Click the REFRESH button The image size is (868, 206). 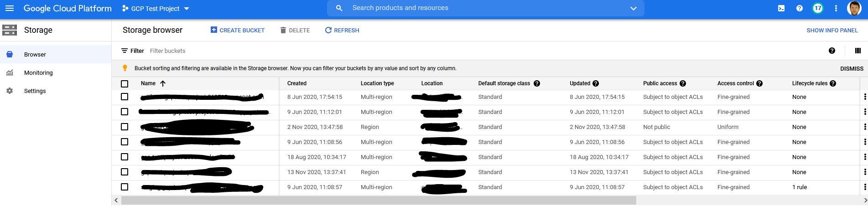pyautogui.click(x=342, y=31)
